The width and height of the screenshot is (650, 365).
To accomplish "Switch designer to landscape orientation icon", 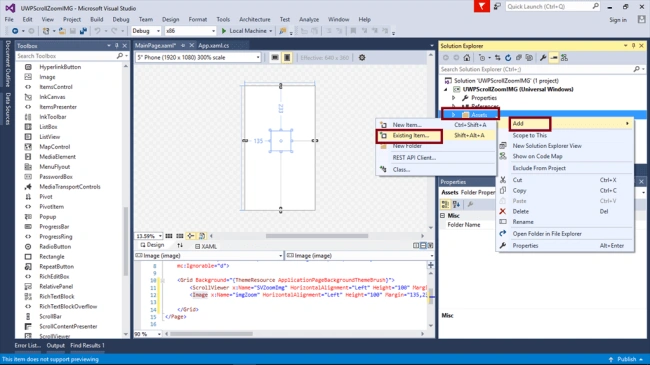I will pos(275,58).
